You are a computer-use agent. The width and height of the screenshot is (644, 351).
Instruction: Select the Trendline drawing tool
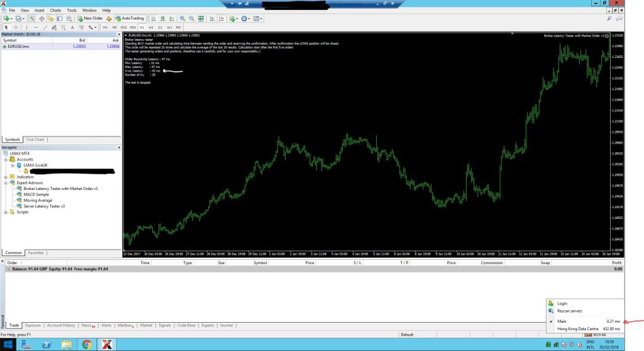click(45, 28)
